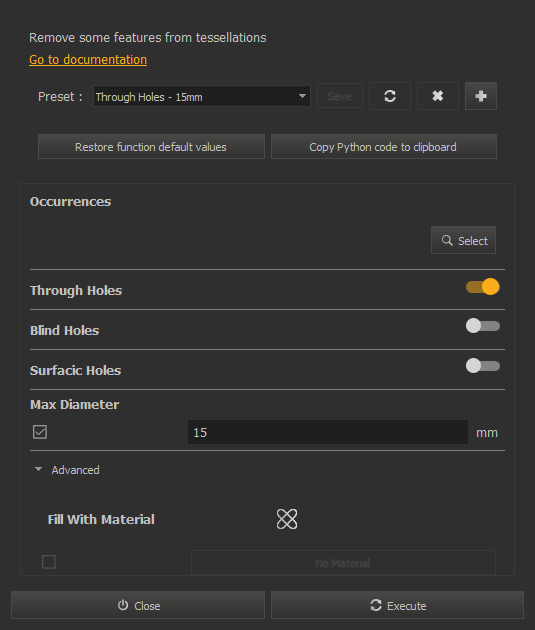Click the Max Diameter value field
535x630 pixels.
(x=328, y=432)
